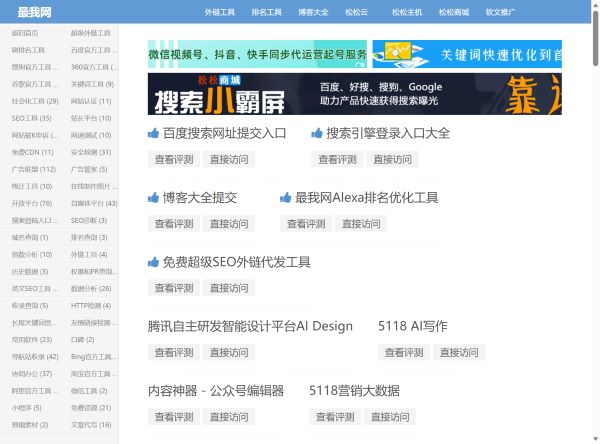Viewport: 600px width, 444px height.
Task: Open the 关键词快速优化 banner advertisement
Action: pos(467,54)
